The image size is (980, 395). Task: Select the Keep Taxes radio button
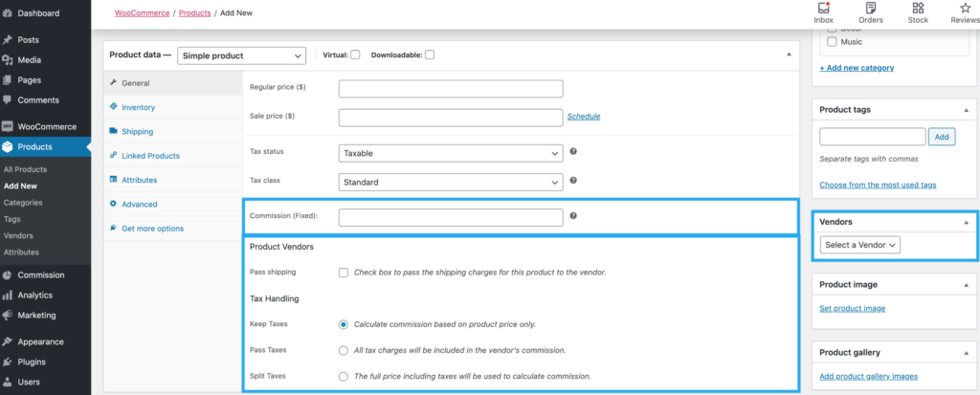click(344, 324)
